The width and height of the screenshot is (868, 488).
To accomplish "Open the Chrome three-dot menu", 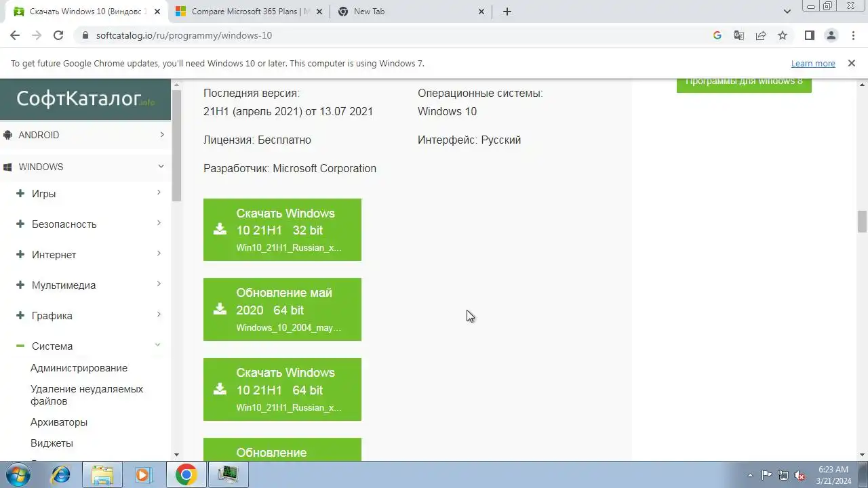I will tap(852, 35).
